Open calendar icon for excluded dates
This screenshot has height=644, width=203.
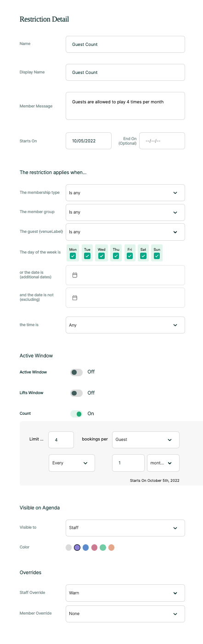coord(75,298)
